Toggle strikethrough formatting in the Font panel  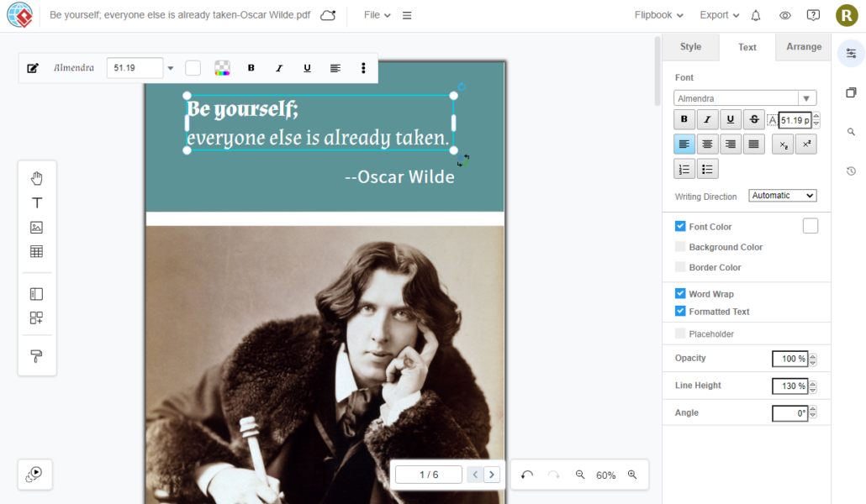[x=753, y=118]
